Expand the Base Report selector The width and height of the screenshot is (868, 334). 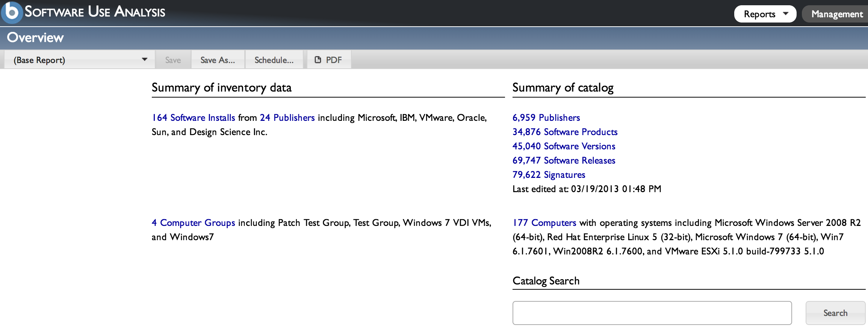click(x=80, y=60)
